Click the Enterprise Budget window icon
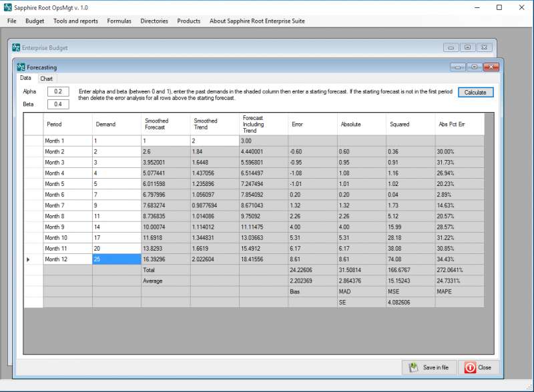 [x=16, y=47]
